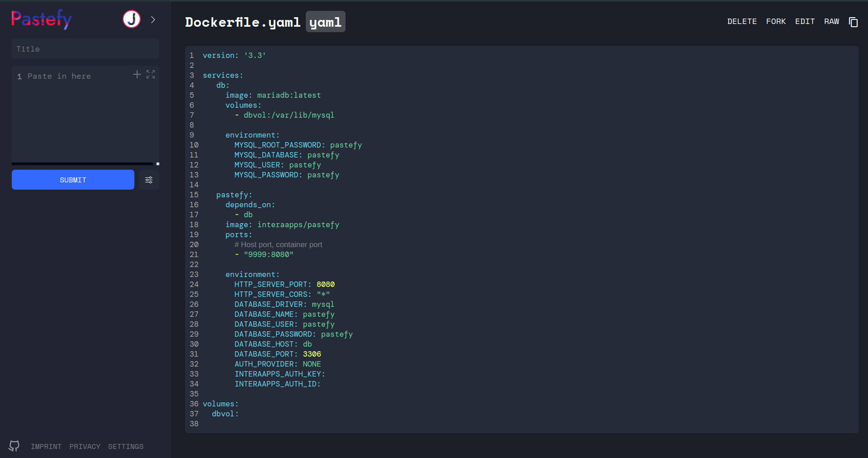Click the line "- dbvol:/var/lib/mysql"
The height and width of the screenshot is (458, 868).
pos(285,115)
